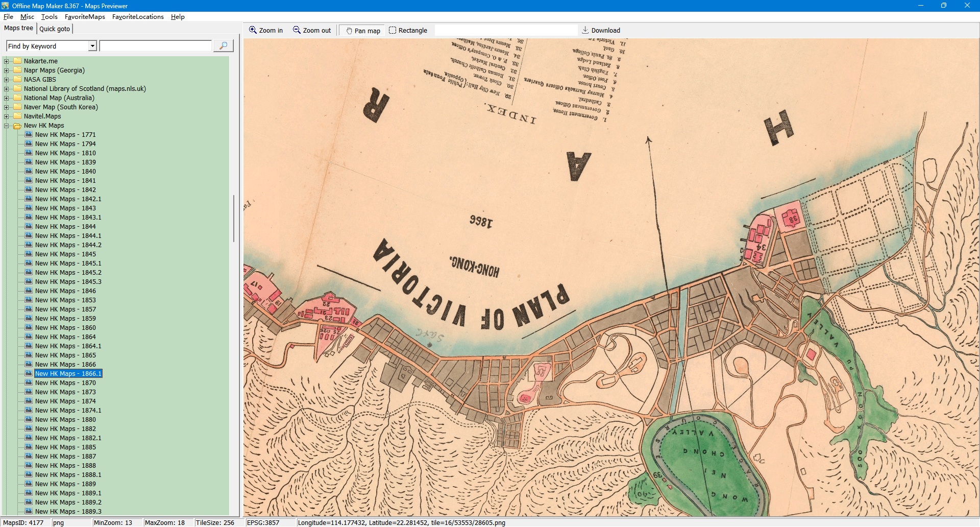
Task: Select the Pan map hand tool
Action: tap(349, 31)
